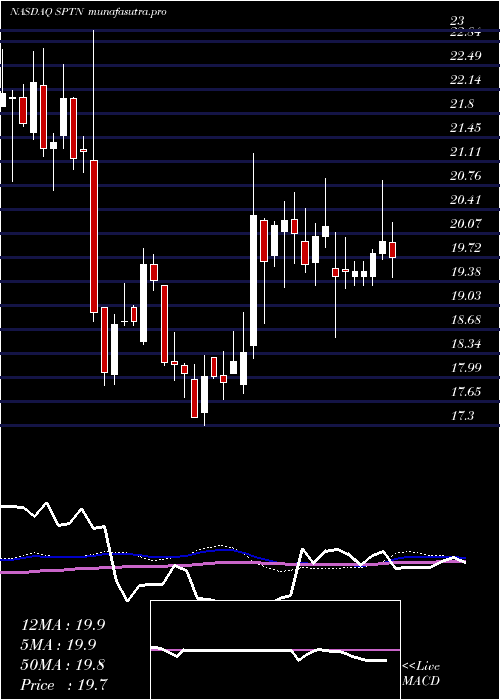Click the Price : 19.7 readout
The width and height of the screenshot is (500, 700).
tap(63, 685)
